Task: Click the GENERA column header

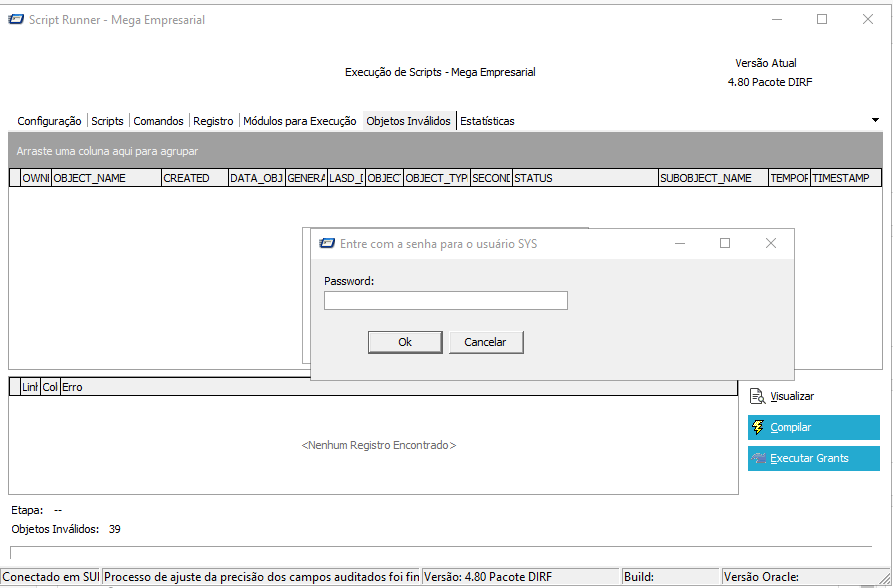Action: tap(306, 178)
